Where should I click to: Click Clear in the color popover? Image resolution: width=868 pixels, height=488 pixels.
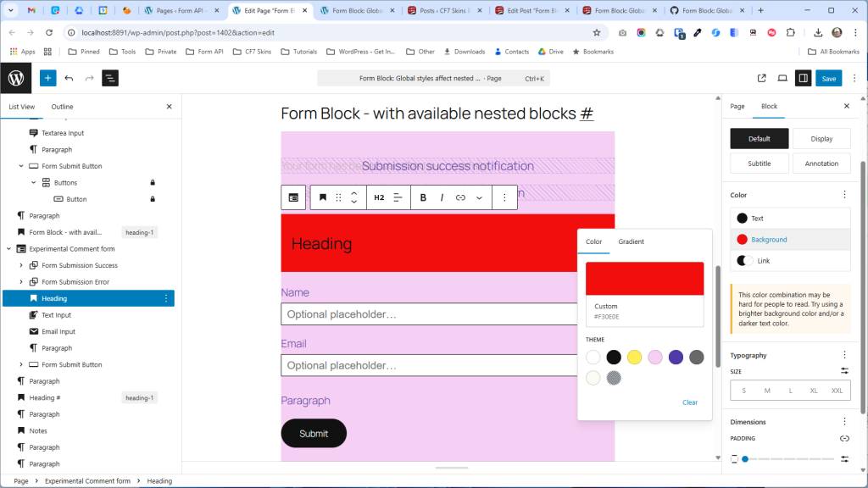pos(690,402)
